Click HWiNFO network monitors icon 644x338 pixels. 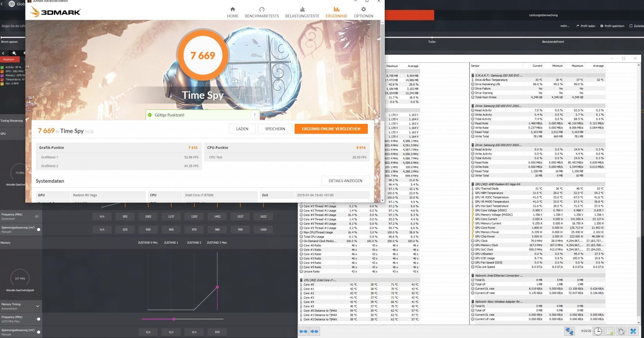pyautogui.click(x=569, y=331)
